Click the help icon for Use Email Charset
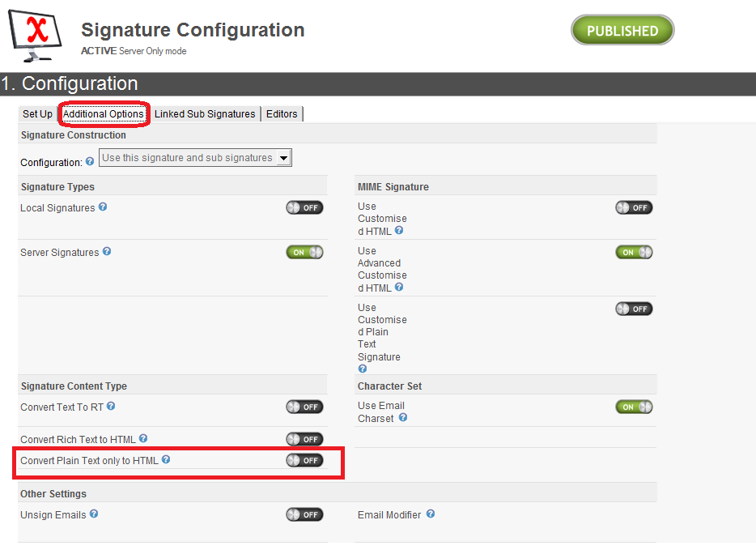The height and width of the screenshot is (550, 756). pyautogui.click(x=403, y=418)
